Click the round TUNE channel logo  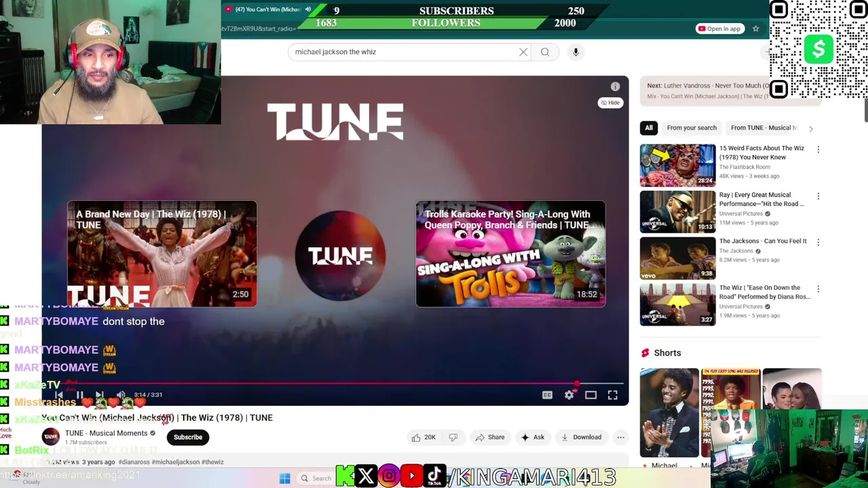click(x=340, y=256)
